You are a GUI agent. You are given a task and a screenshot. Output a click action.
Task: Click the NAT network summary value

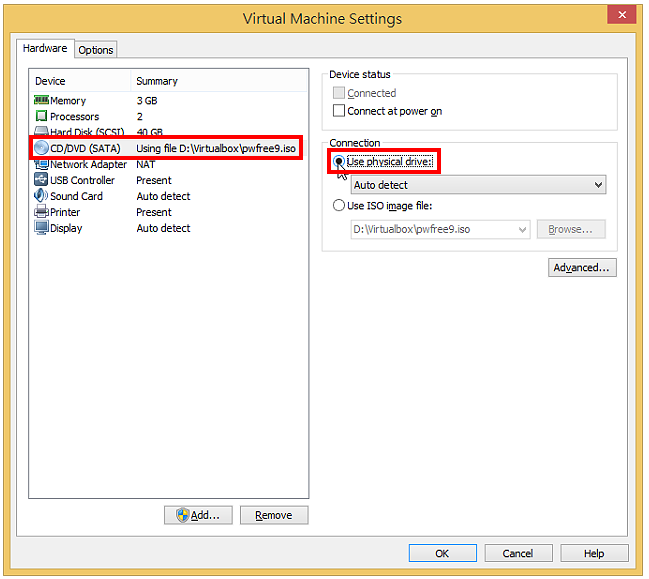(146, 165)
